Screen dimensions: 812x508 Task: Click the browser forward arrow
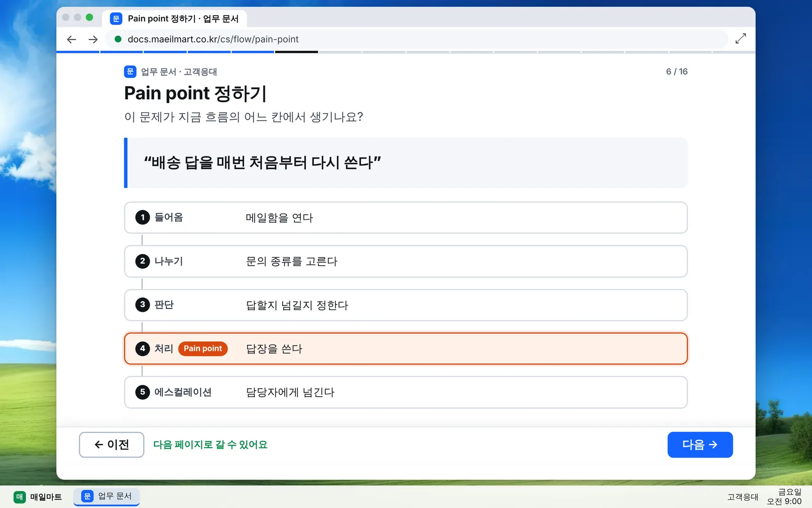click(x=93, y=39)
